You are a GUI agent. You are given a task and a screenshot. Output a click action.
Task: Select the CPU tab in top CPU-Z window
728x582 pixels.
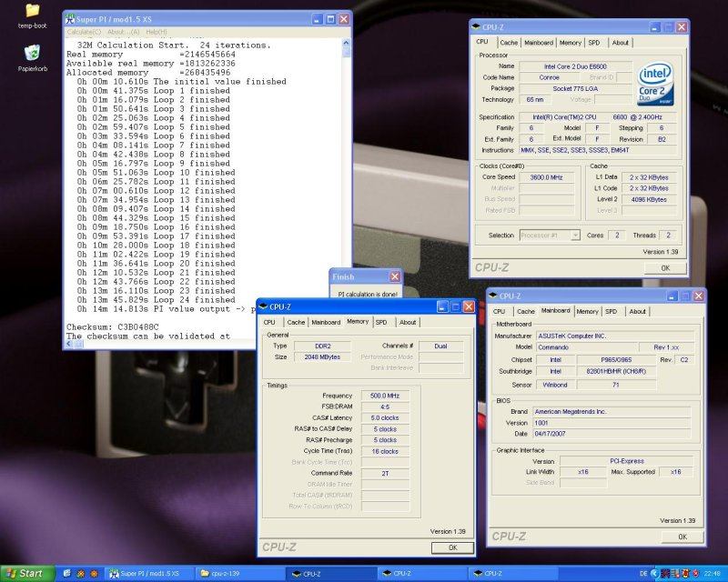pos(482,42)
